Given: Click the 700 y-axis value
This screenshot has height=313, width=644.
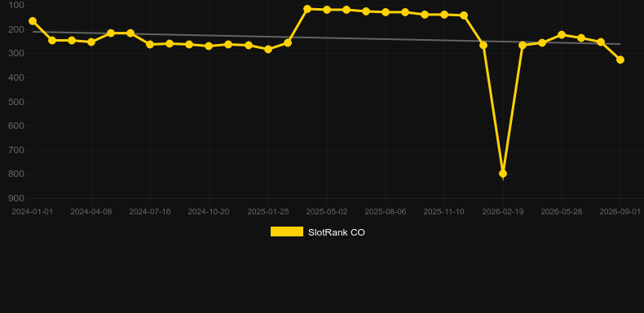Looking at the screenshot, I should (16, 150).
